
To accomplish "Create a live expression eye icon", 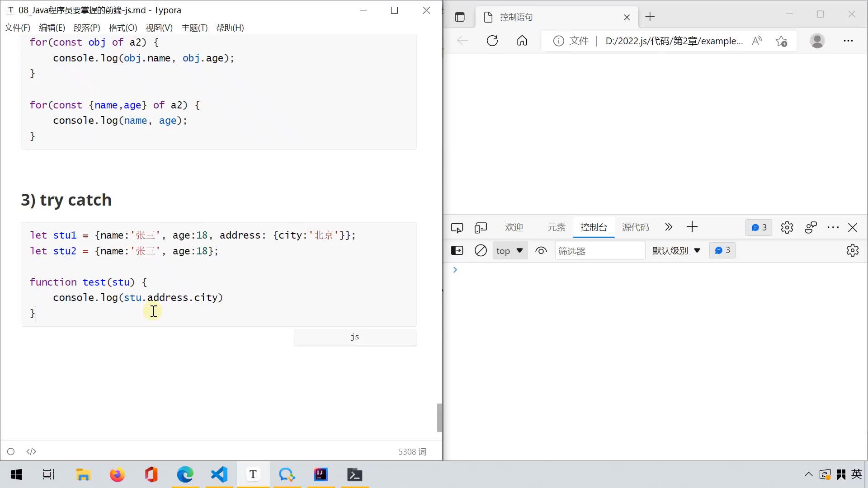I will coord(541,251).
